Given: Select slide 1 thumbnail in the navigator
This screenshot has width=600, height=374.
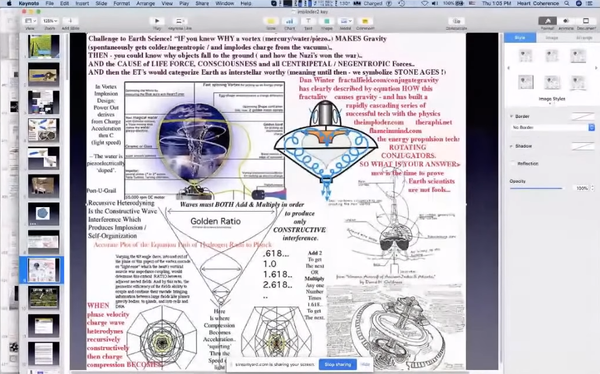Looking at the screenshot, I should [44, 46].
